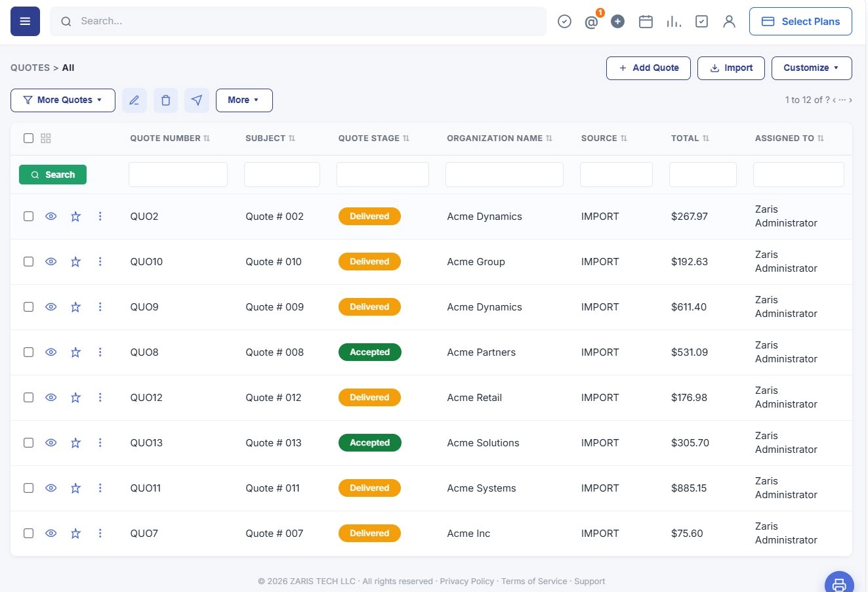Screen dimensions: 868x592
Task: Open the Terms of Service link
Action: click(x=534, y=581)
